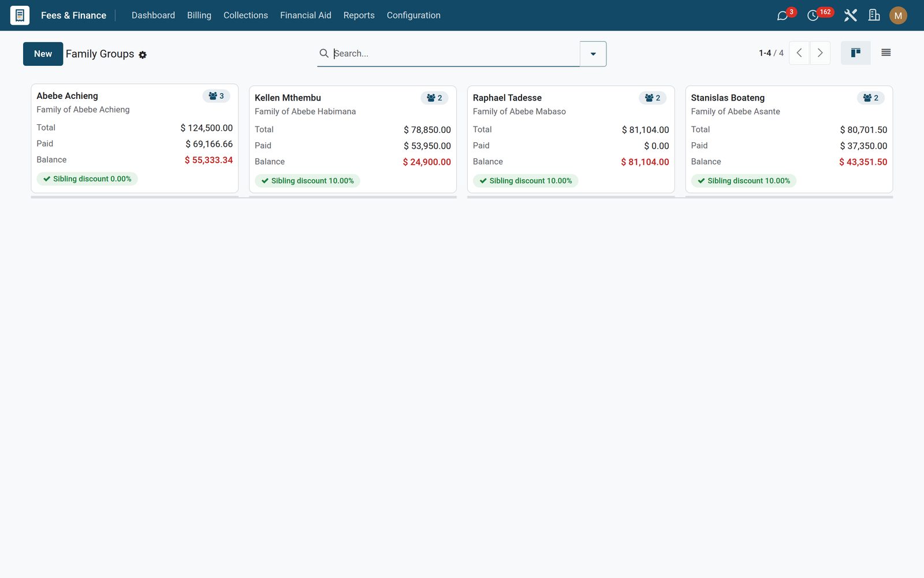
Task: Open the Reports menu
Action: [359, 16]
